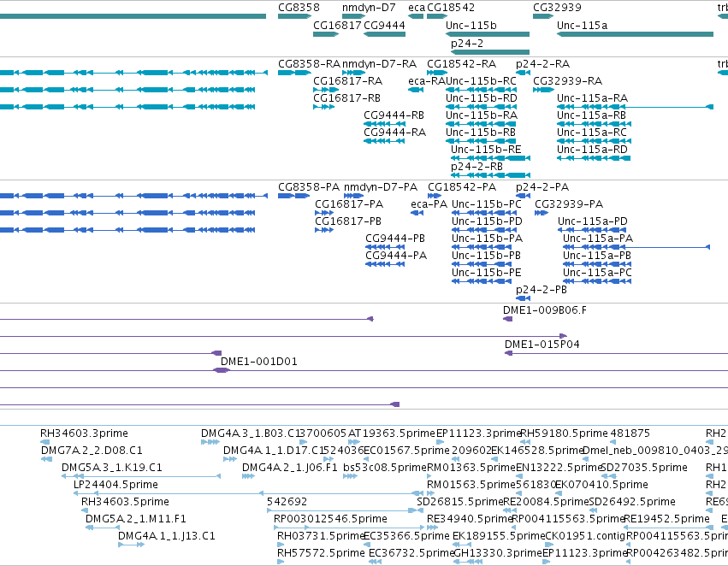
Task: Select protein p24-2-PA
Action: [523, 196]
